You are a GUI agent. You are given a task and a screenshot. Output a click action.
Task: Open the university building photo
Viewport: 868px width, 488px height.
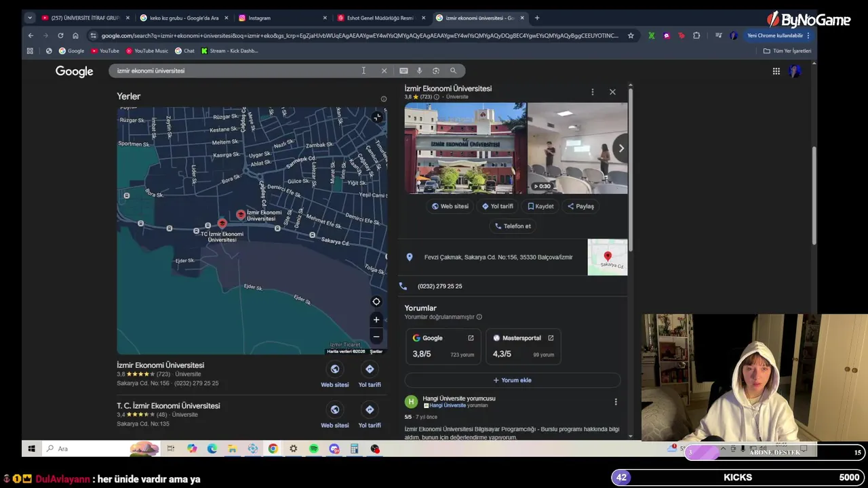tap(465, 148)
